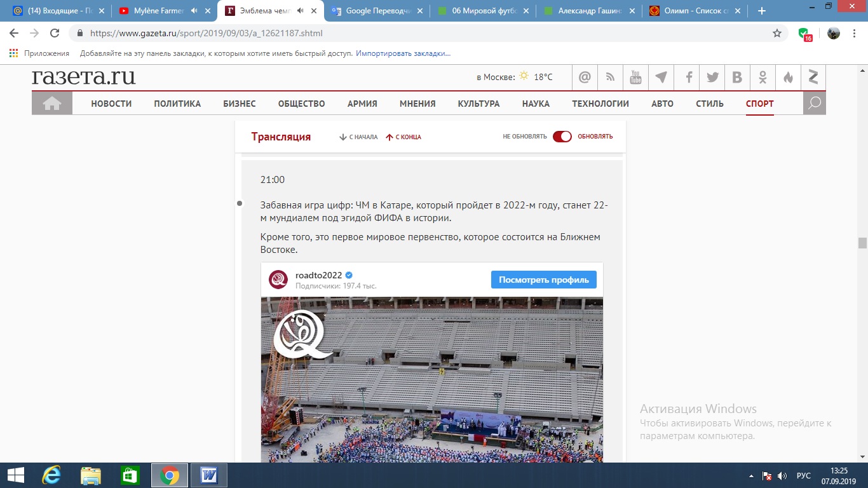
Task: Switch to Мировой футбол tab
Action: coord(483,11)
